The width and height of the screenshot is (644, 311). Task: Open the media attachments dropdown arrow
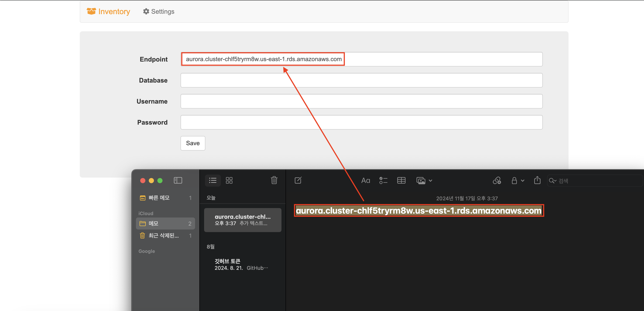click(x=430, y=181)
